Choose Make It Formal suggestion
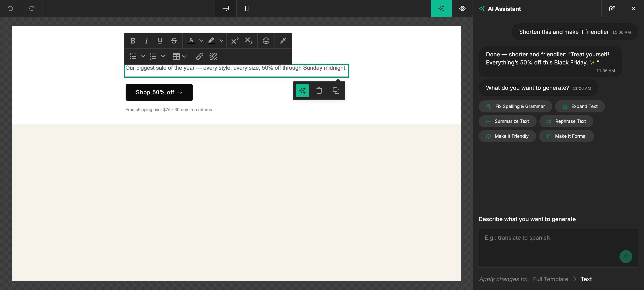 tap(566, 136)
